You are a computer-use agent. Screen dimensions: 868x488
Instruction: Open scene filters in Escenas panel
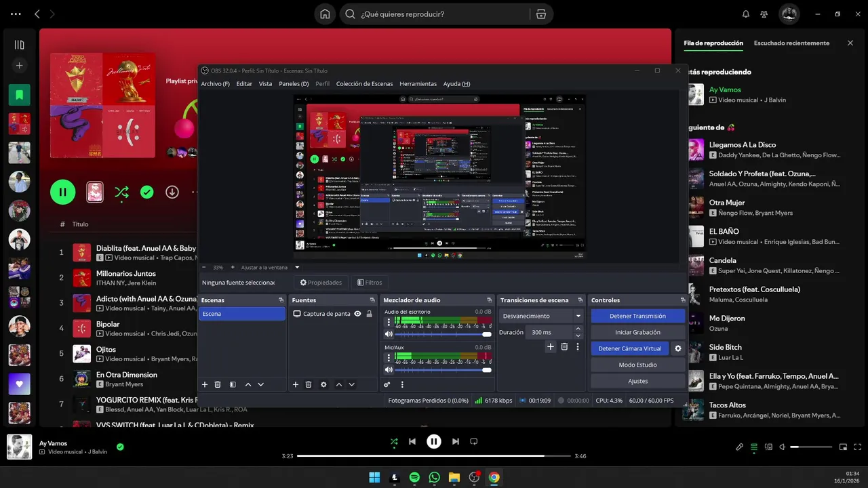[x=233, y=384]
